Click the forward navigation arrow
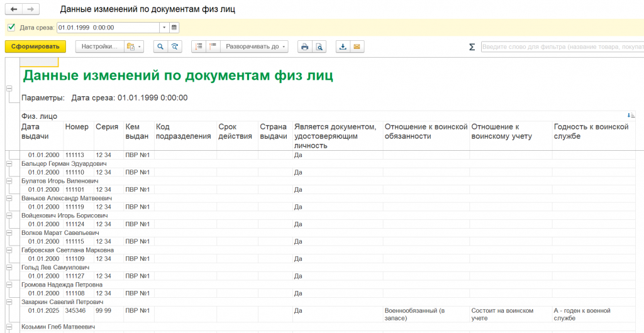The width and height of the screenshot is (644, 333). 30,10
